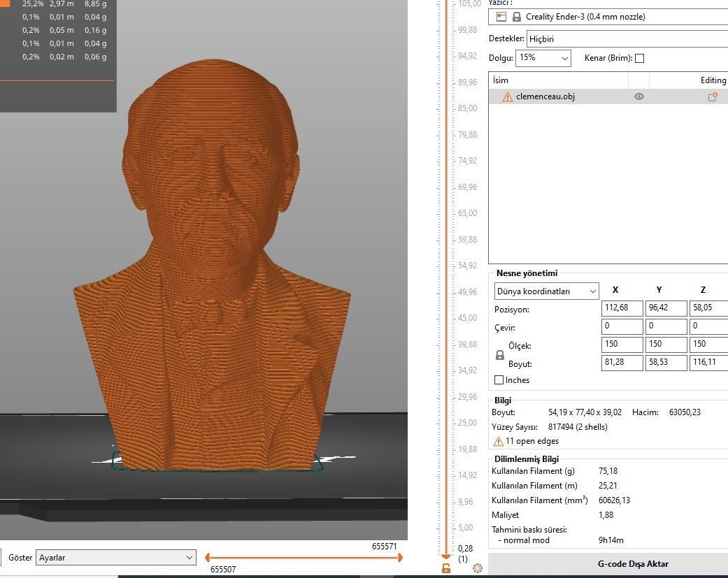Click the Editing column header
The width and height of the screenshot is (728, 578).
[689, 80]
